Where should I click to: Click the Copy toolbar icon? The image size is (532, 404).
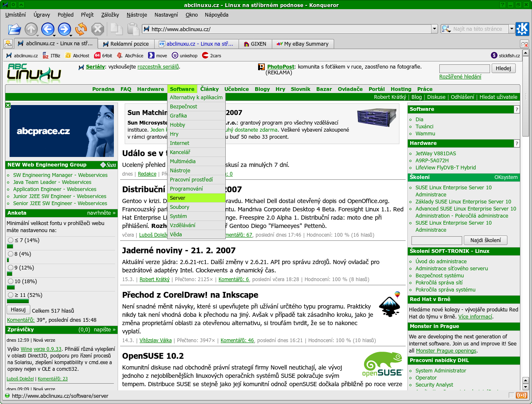coord(116,29)
